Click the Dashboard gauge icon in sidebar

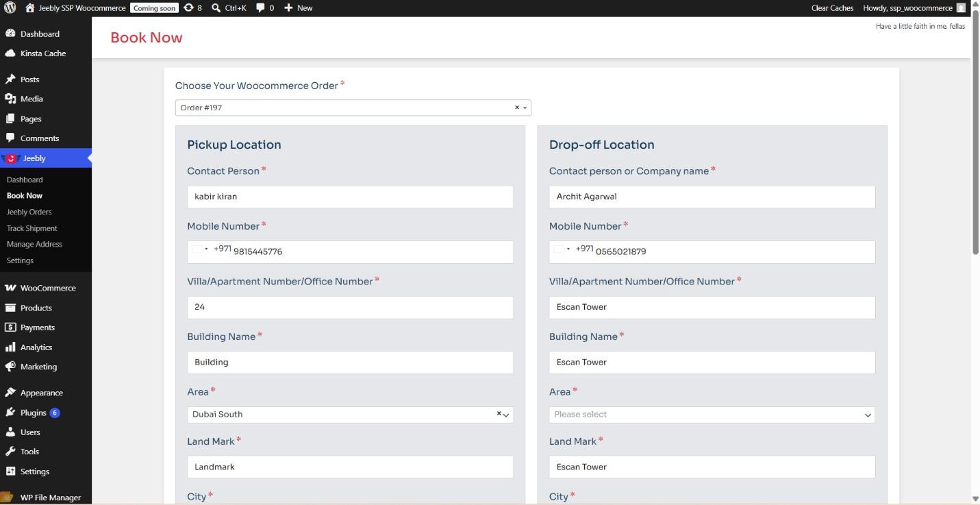pos(10,34)
